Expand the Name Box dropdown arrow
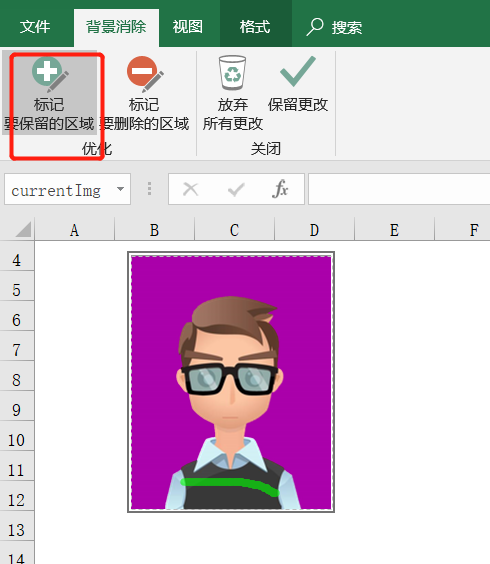 121,189
